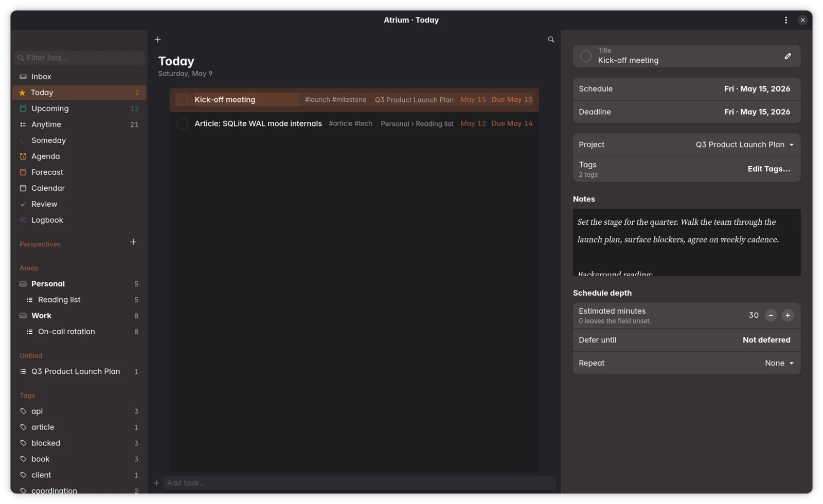Open the Someday view

coord(79,140)
